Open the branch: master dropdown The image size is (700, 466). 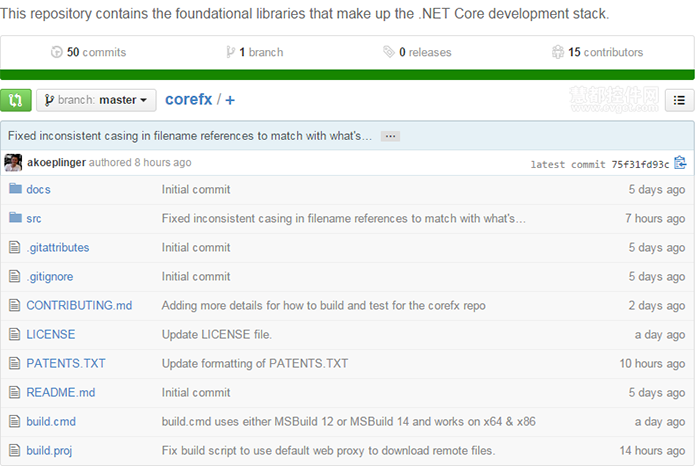coord(96,100)
